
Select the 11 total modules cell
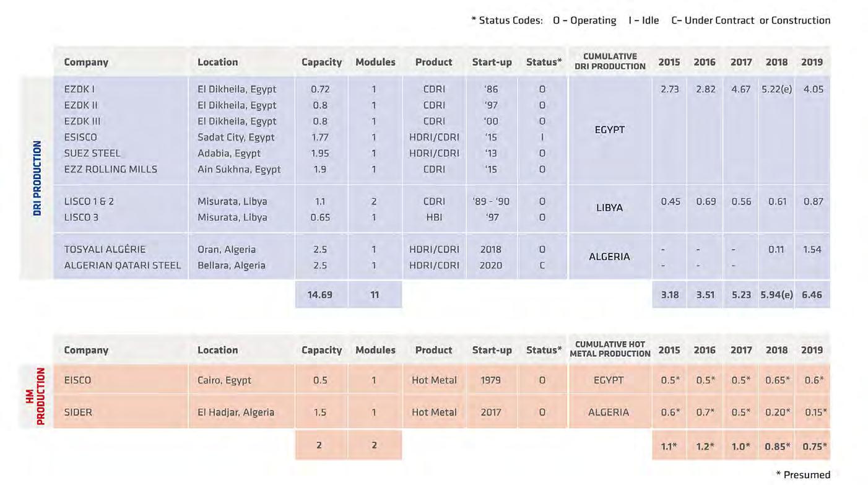[375, 295]
